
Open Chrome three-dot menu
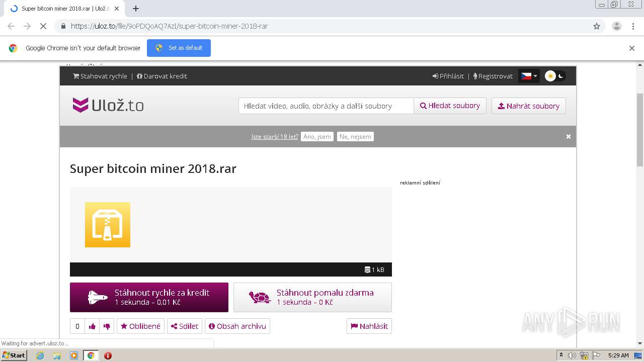[633, 26]
